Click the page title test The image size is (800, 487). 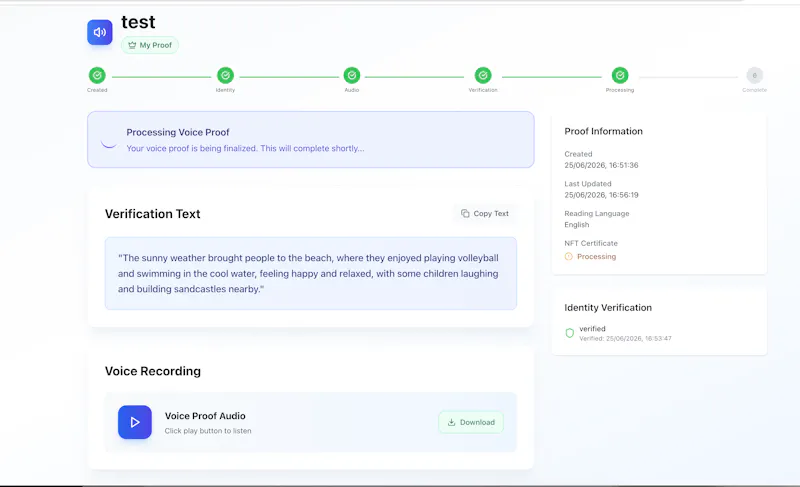point(138,22)
